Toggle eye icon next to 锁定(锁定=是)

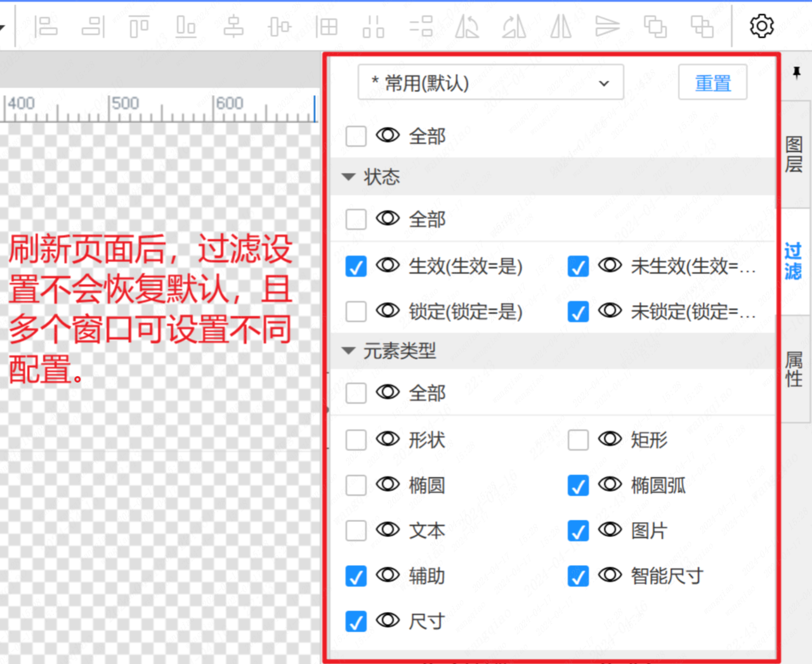388,311
